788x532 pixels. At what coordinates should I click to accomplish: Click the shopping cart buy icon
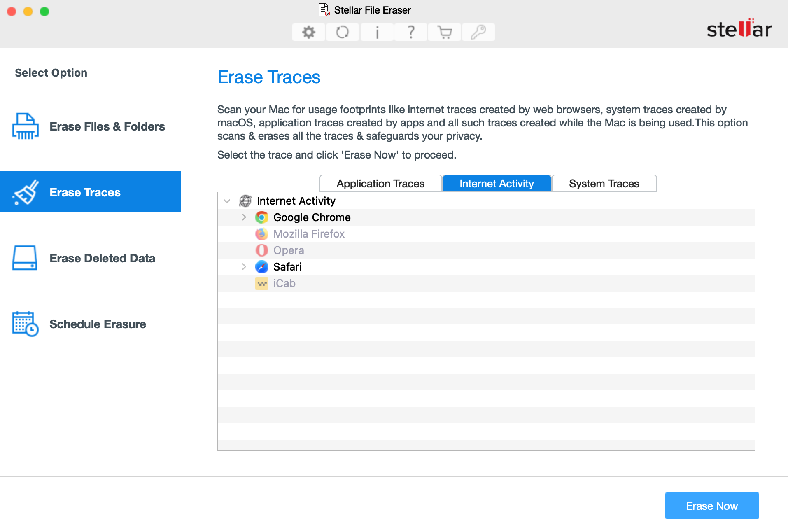coord(445,32)
